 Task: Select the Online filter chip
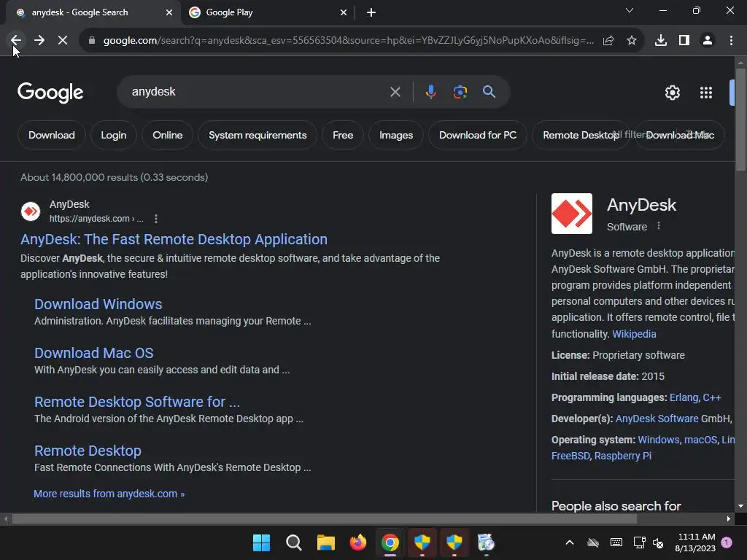click(168, 135)
